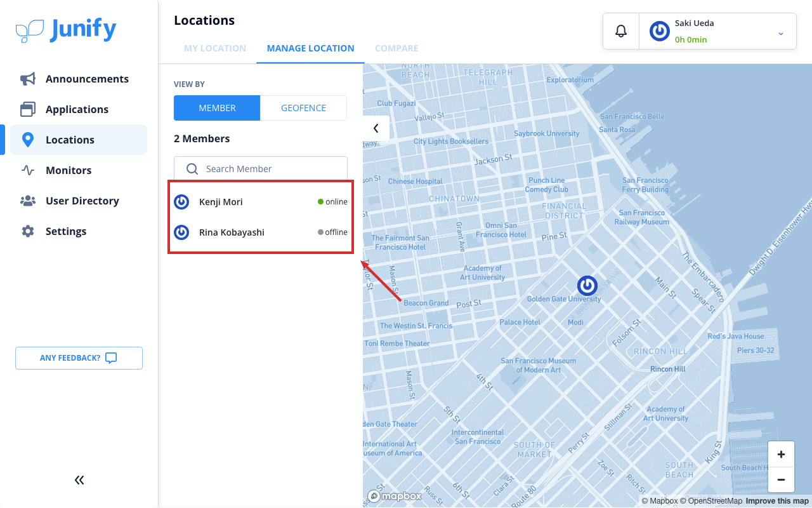Click the Locations pin icon
This screenshot has width=812, height=508.
point(28,140)
